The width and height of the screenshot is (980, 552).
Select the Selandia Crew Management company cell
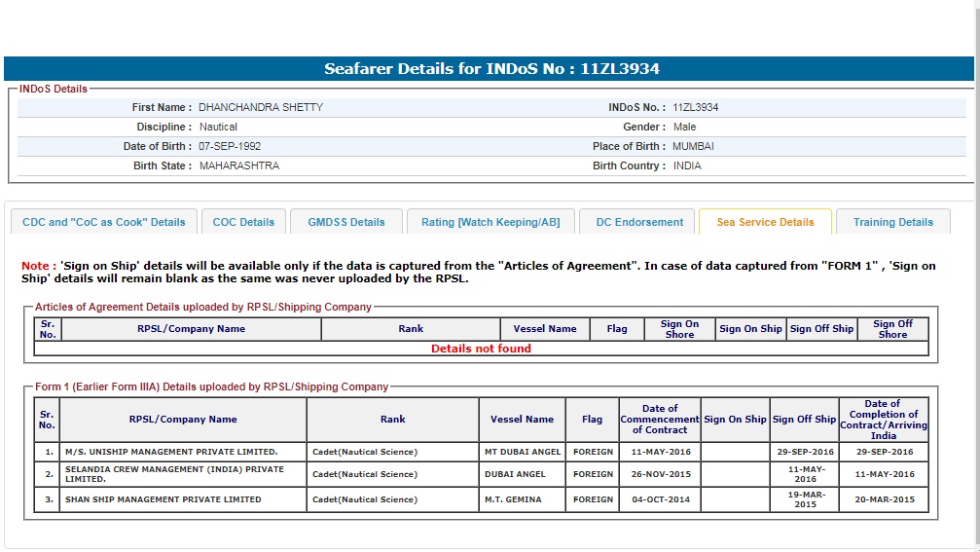pyautogui.click(x=174, y=474)
